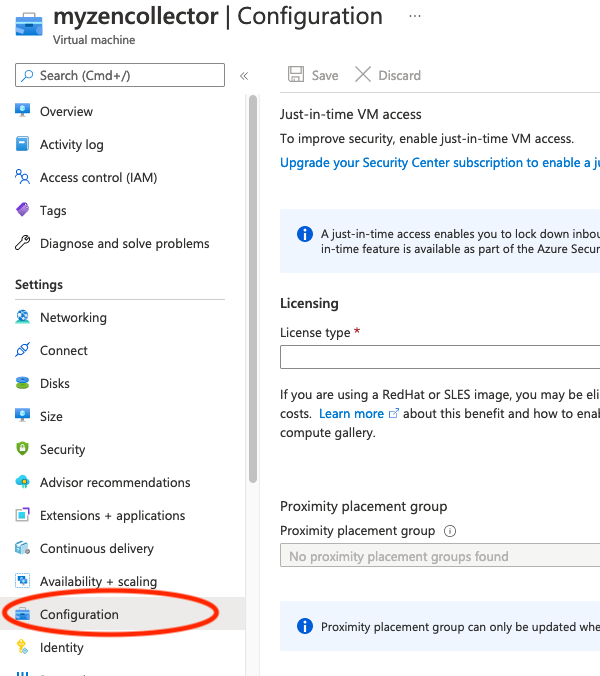Click the Access control people icon
Screen dimensions: 600x676
point(22,177)
